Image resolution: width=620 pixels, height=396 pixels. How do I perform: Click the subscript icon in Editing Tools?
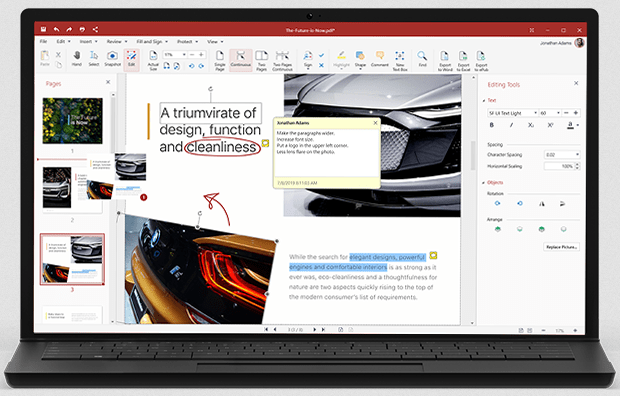coord(531,125)
